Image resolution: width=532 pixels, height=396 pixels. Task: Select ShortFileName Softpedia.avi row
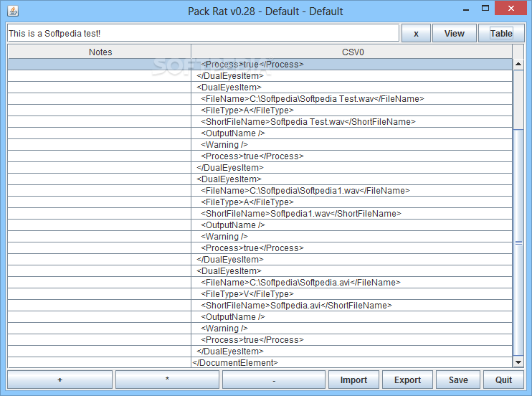tap(260, 306)
